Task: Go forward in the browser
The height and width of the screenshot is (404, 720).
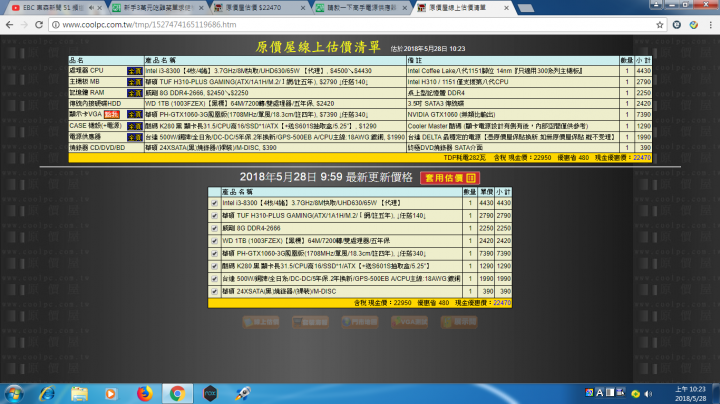Action: point(24,25)
